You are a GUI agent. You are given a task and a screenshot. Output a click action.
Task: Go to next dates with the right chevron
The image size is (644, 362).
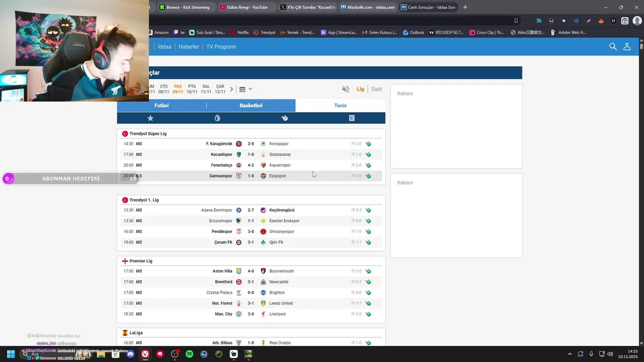231,89
